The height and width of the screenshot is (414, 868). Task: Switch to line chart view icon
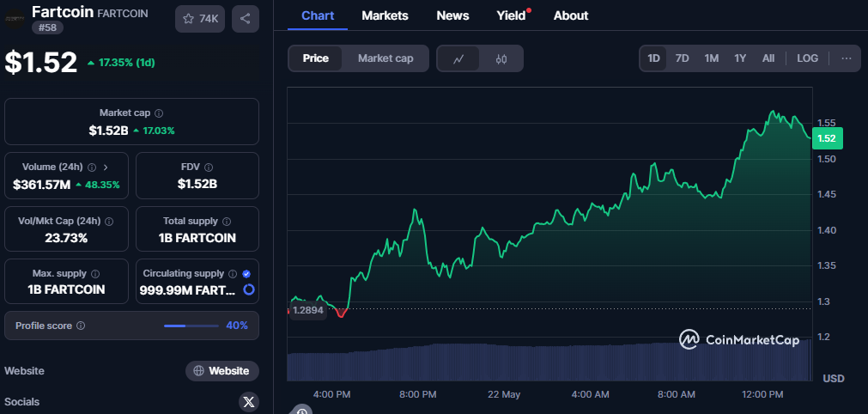(x=458, y=58)
